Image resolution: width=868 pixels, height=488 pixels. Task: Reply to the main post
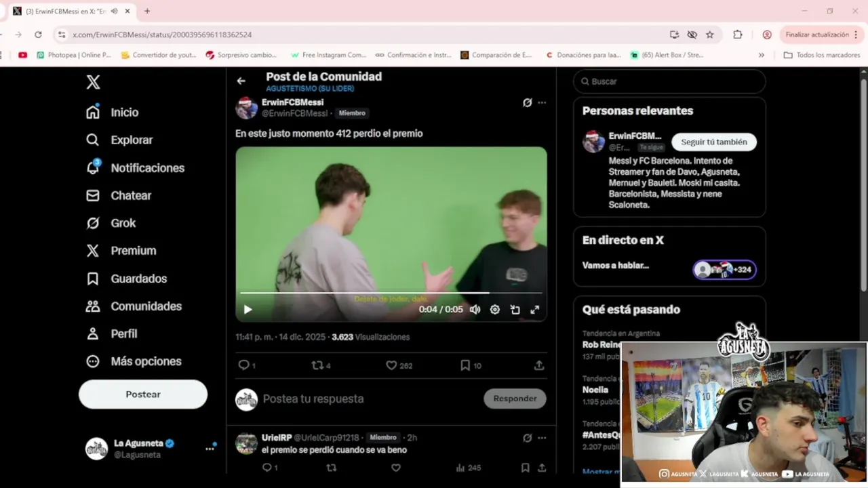click(x=246, y=365)
